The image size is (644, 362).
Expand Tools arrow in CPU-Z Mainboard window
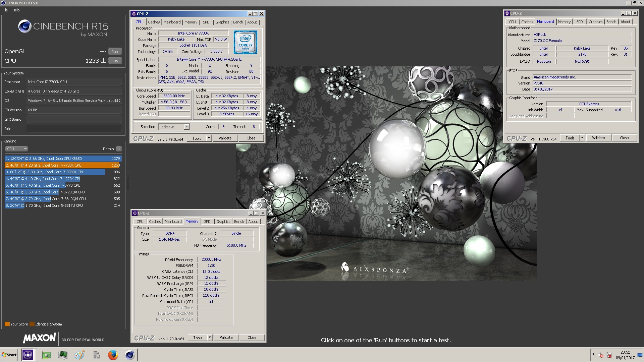coord(582,138)
